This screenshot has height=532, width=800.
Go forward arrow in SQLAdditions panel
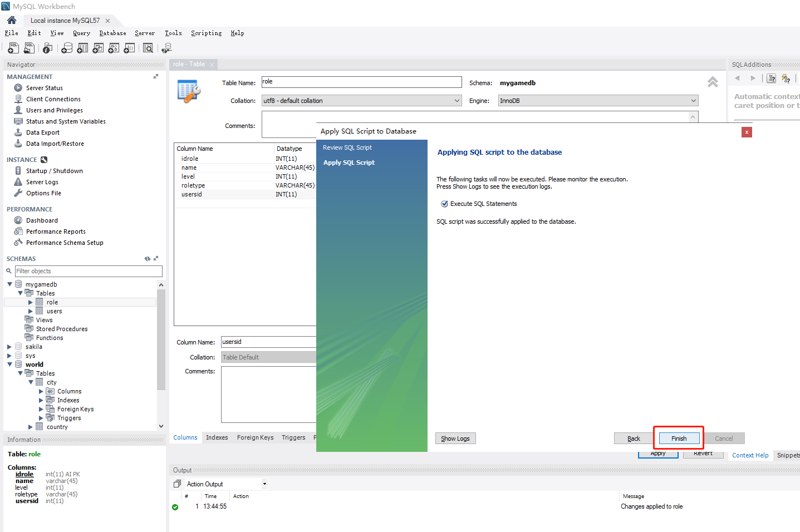coord(753,78)
